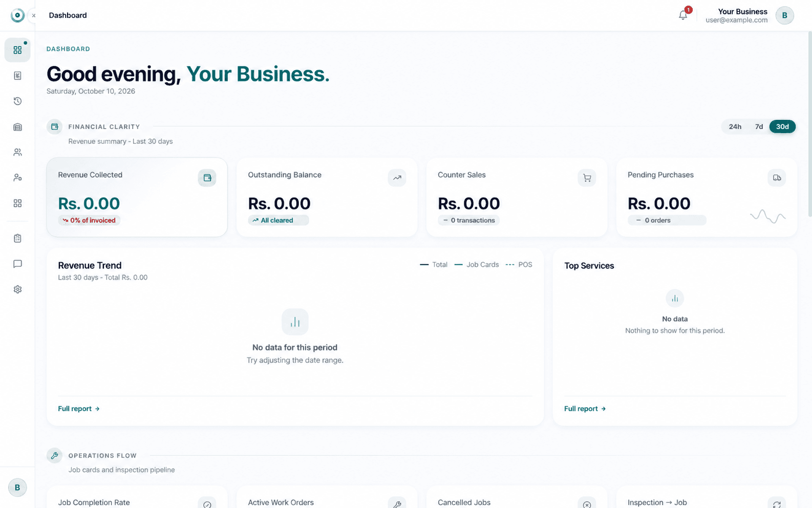The width and height of the screenshot is (812, 508).
Task: Open the chat message icon in sidebar
Action: (17, 264)
